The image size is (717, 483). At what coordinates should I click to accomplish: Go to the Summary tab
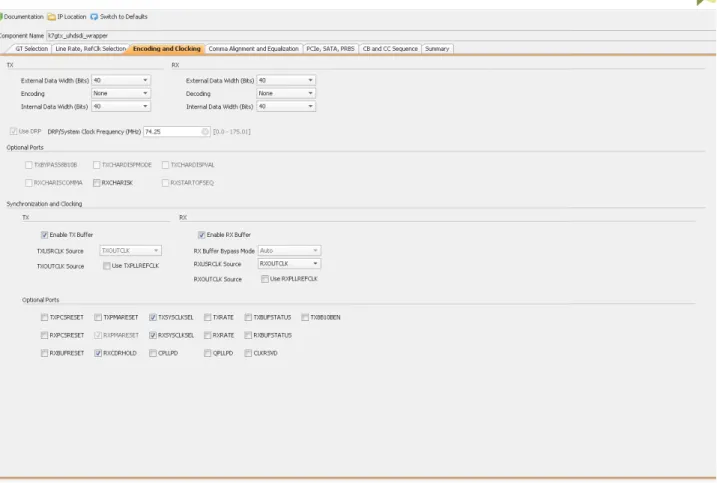pyautogui.click(x=437, y=49)
